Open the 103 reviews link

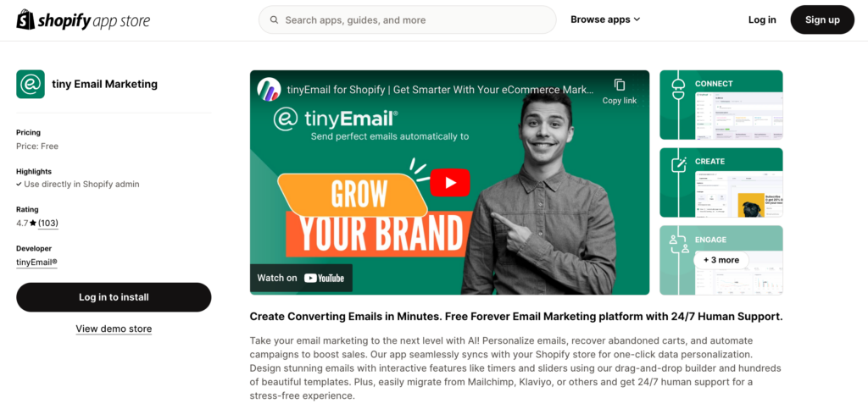tap(48, 224)
